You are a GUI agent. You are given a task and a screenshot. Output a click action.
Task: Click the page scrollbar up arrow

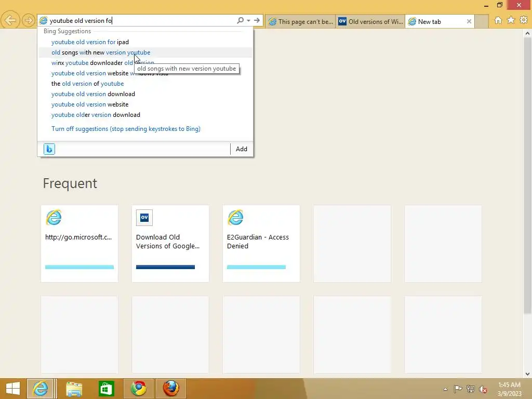[x=527, y=33]
